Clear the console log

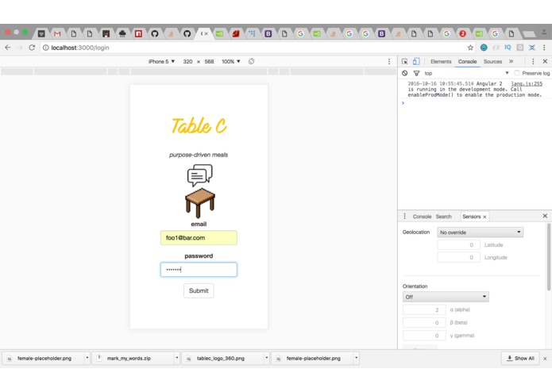404,73
